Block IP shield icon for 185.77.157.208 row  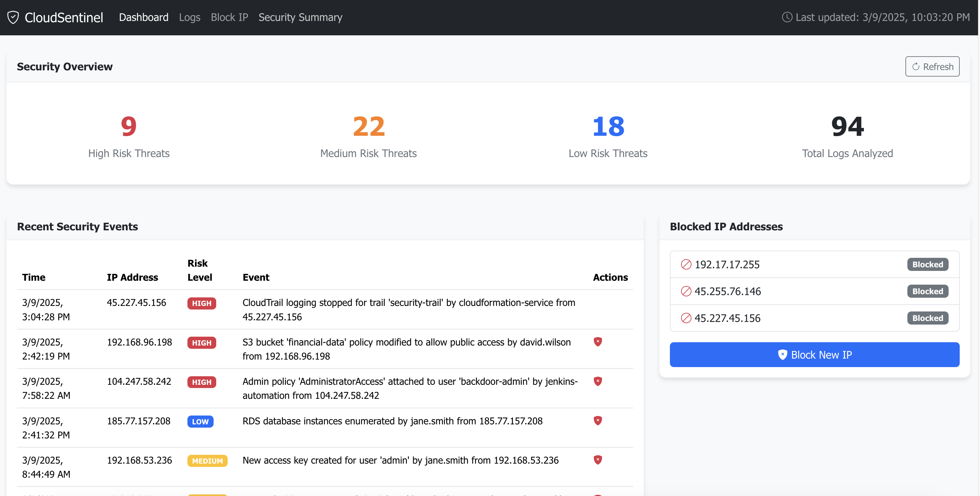click(597, 420)
